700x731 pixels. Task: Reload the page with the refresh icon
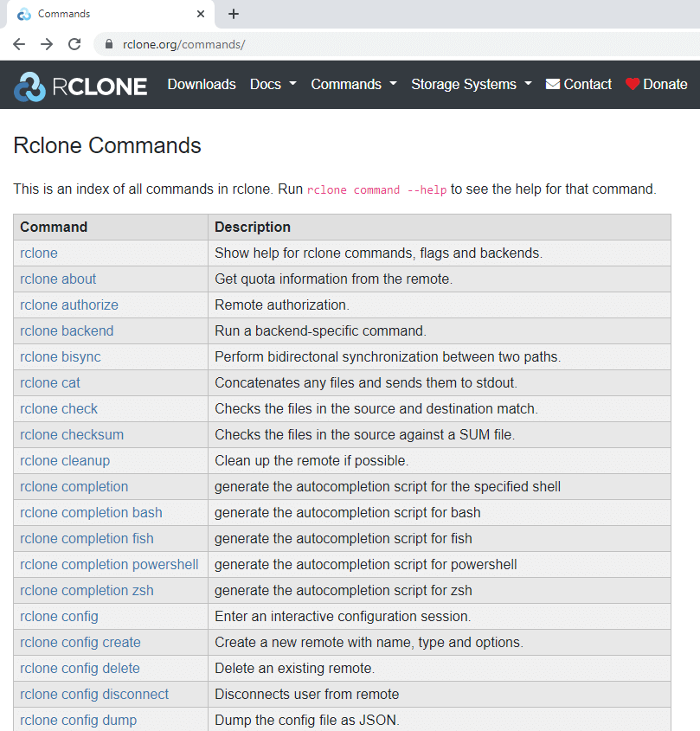point(74,44)
